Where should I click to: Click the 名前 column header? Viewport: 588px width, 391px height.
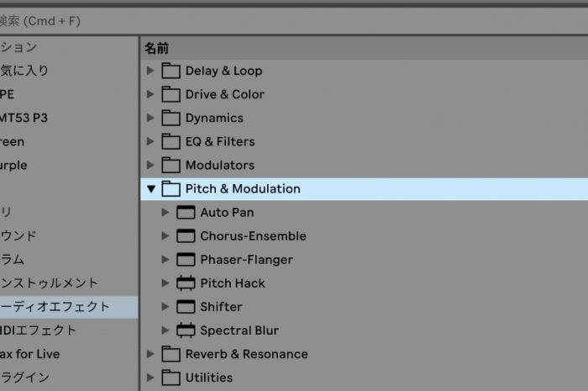click(x=157, y=48)
